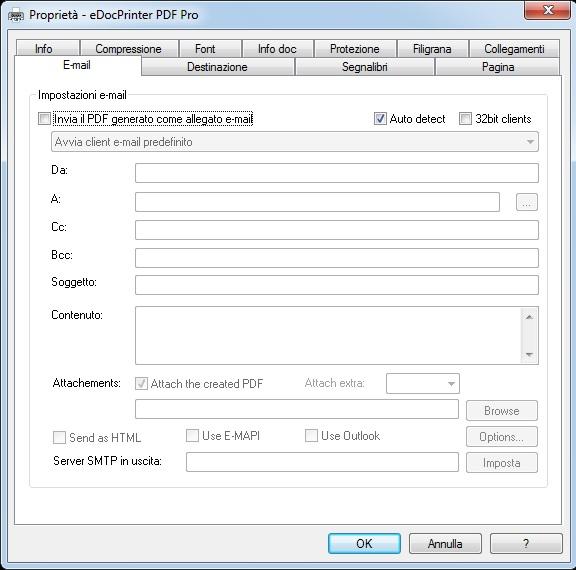Focus the Soggetto input field
This screenshot has width=576, height=570.
337,285
